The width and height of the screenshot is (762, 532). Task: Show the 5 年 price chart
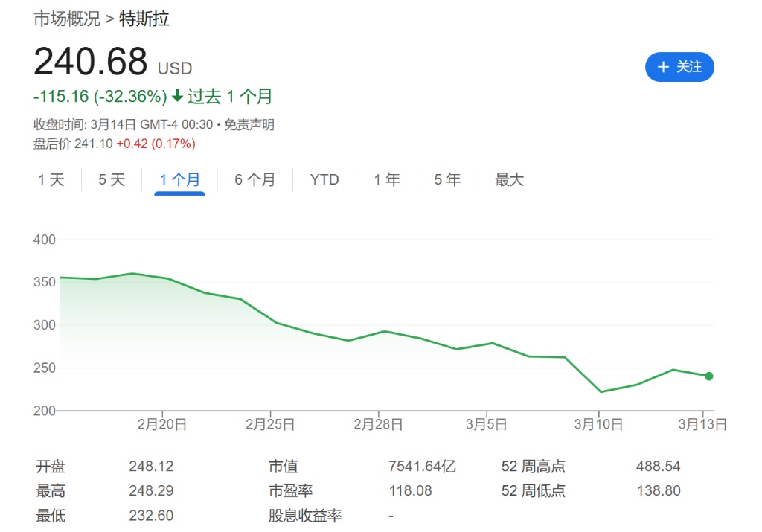pos(447,180)
